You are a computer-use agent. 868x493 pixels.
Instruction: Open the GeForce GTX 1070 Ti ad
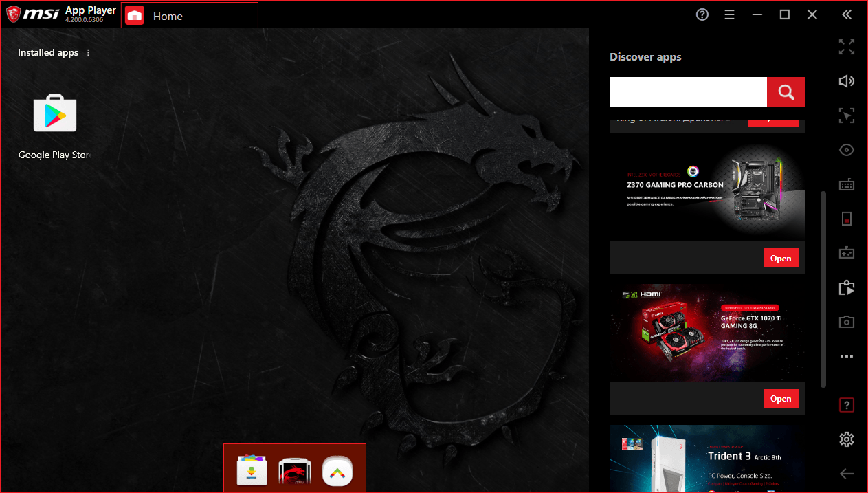[781, 398]
